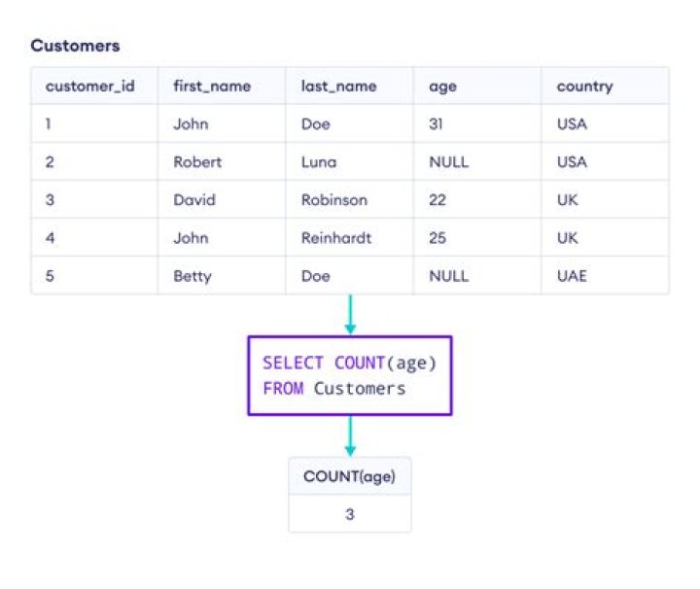Select the age cell showing 22

pyautogui.click(x=438, y=200)
